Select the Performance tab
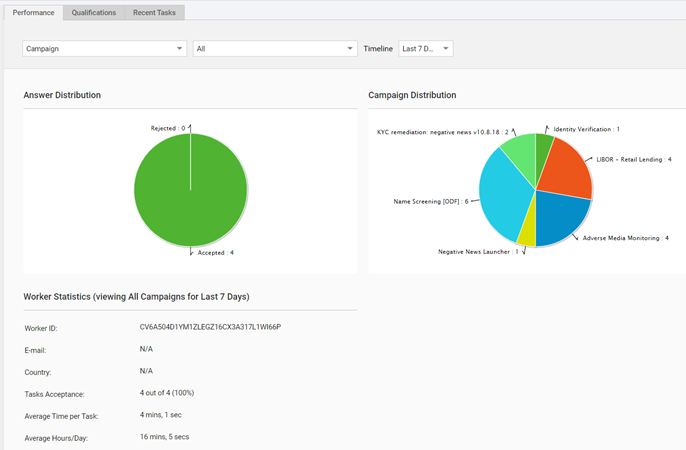This screenshot has height=450, width=686. pos(33,13)
